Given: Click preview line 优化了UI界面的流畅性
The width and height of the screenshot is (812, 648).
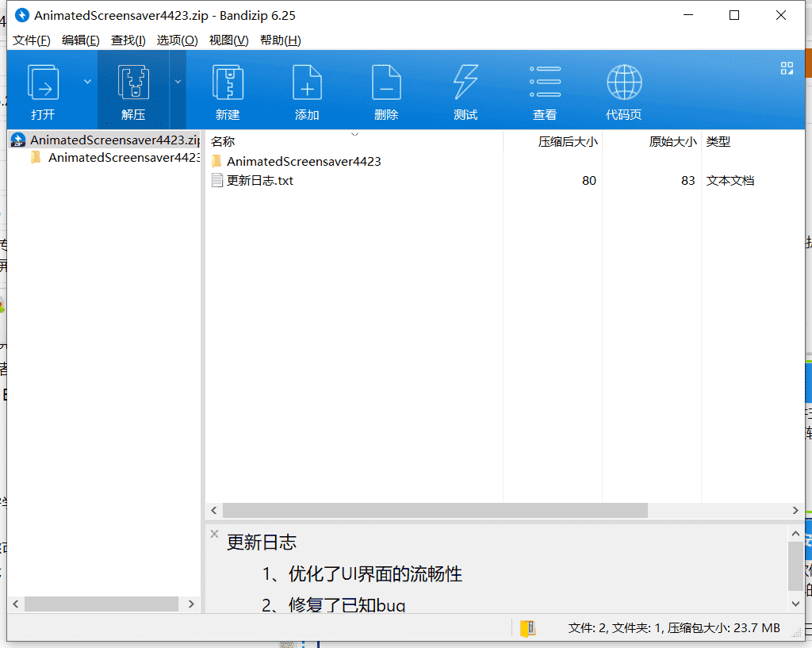Looking at the screenshot, I should (x=375, y=574).
